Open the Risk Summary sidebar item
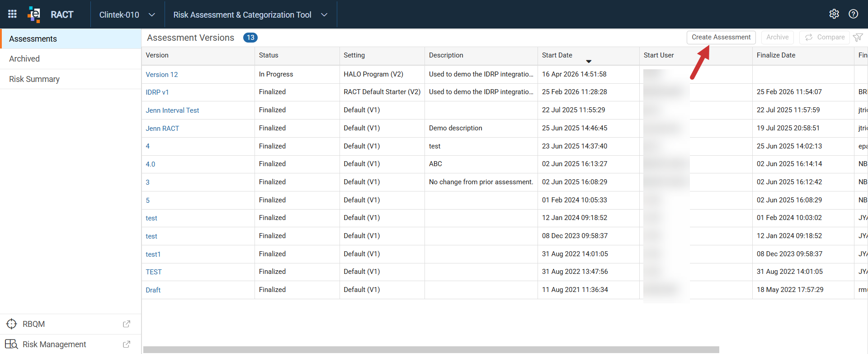Screen dimensions: 868x354 point(71,79)
